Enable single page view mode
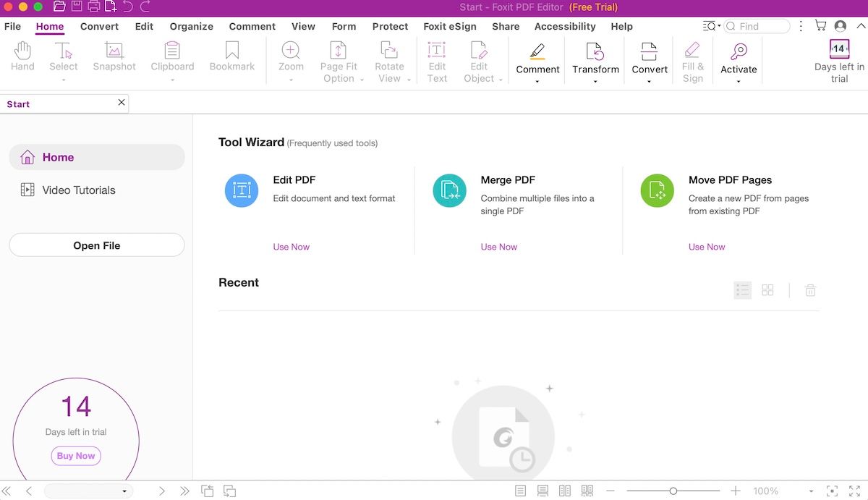This screenshot has width=868, height=500. (x=520, y=491)
